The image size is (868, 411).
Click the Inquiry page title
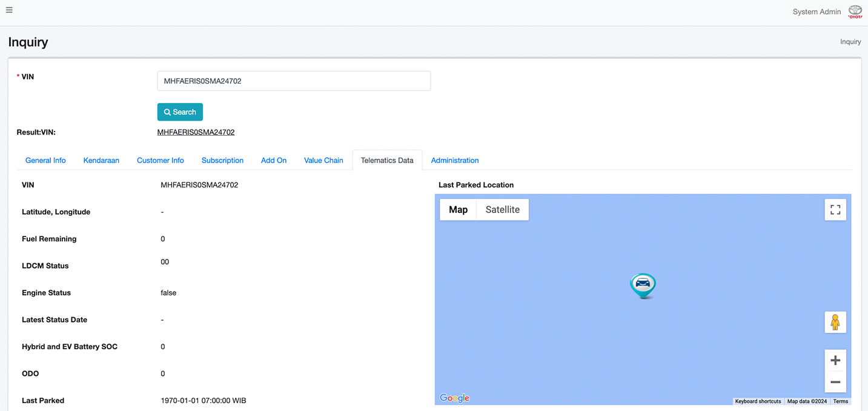tap(28, 42)
